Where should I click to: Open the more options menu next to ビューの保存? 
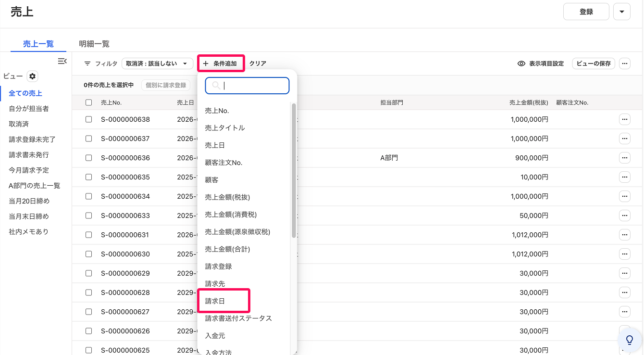tap(624, 63)
